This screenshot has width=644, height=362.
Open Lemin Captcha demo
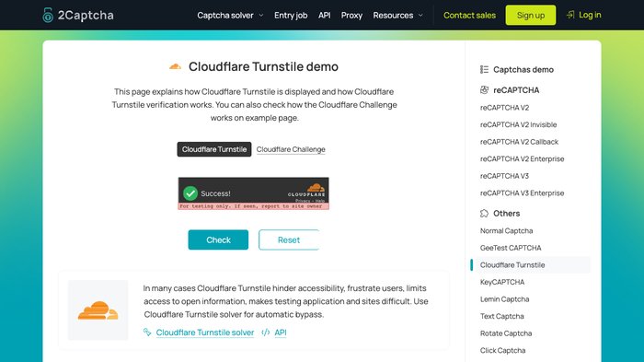point(504,299)
